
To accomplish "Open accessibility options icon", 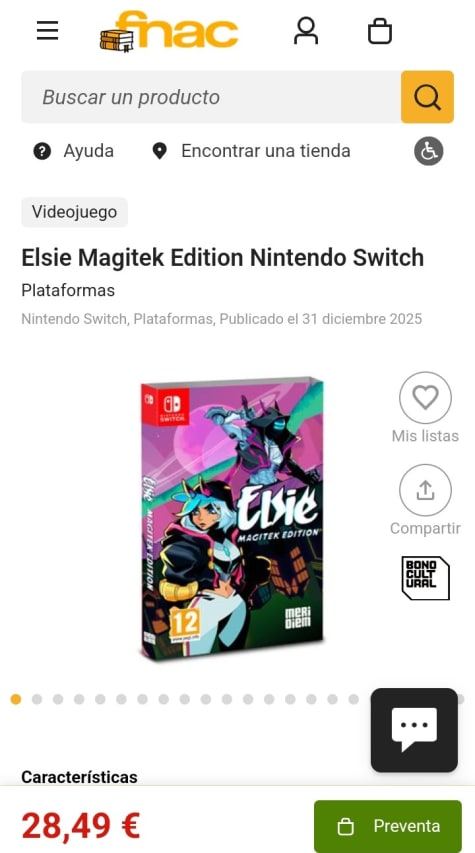I will click(429, 151).
